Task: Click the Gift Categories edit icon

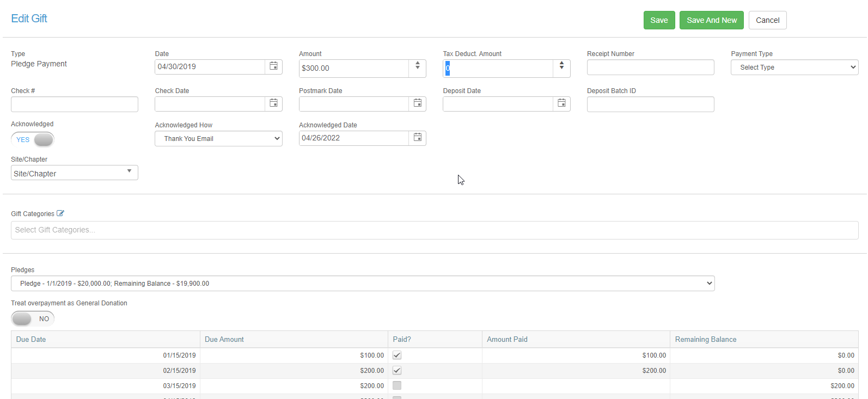Action: coord(60,213)
